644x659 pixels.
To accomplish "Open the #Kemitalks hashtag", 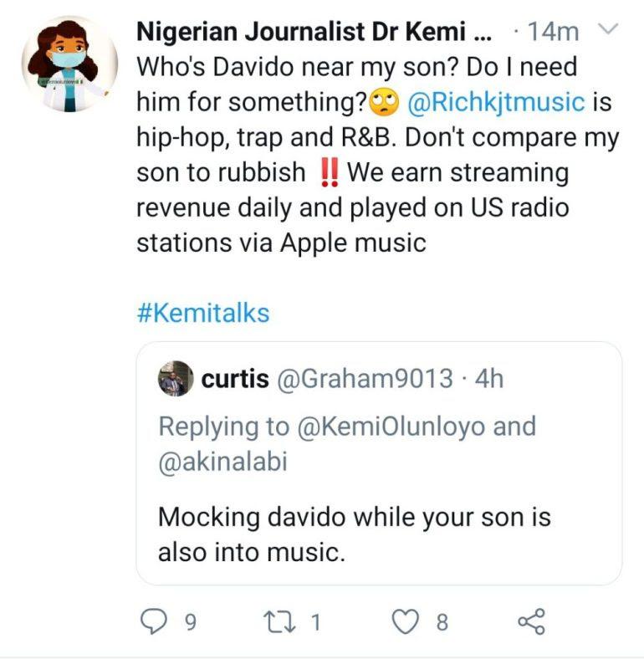I will click(202, 313).
